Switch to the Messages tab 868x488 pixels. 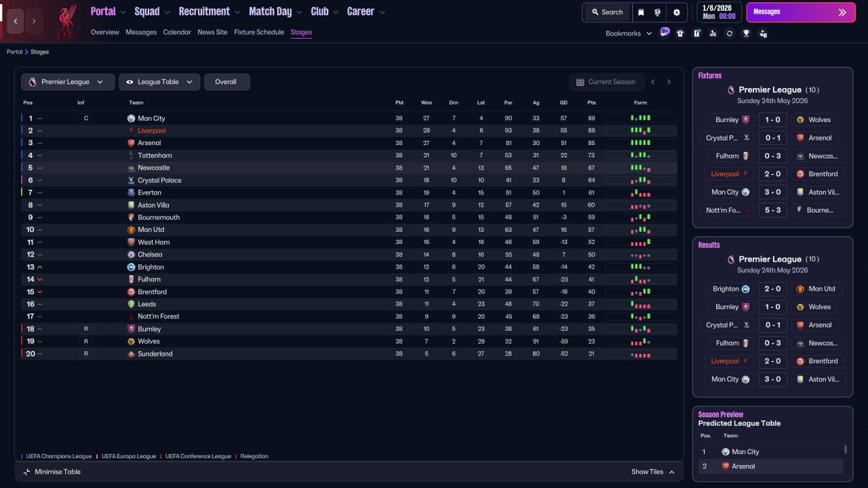(x=141, y=33)
